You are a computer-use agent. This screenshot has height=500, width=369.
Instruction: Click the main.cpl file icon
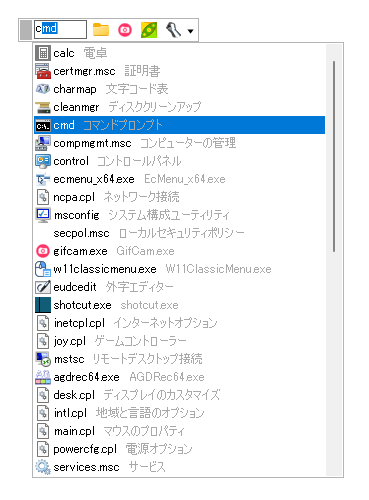tap(43, 431)
